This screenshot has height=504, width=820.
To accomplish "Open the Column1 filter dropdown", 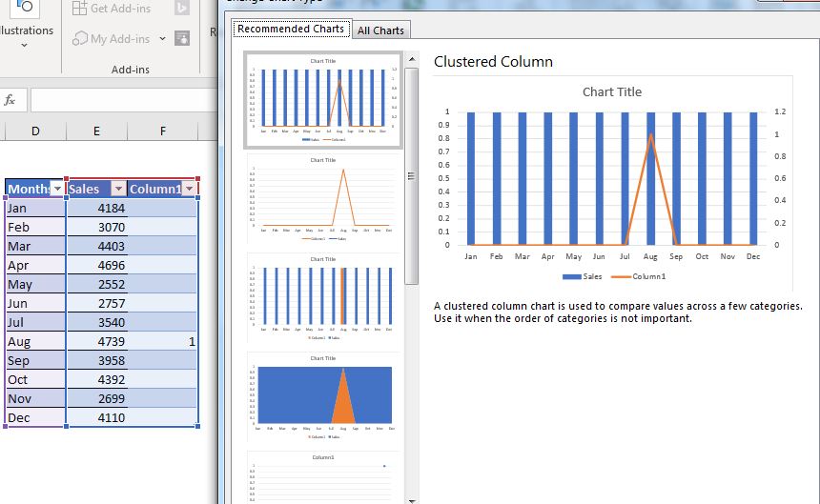I will coord(190,189).
